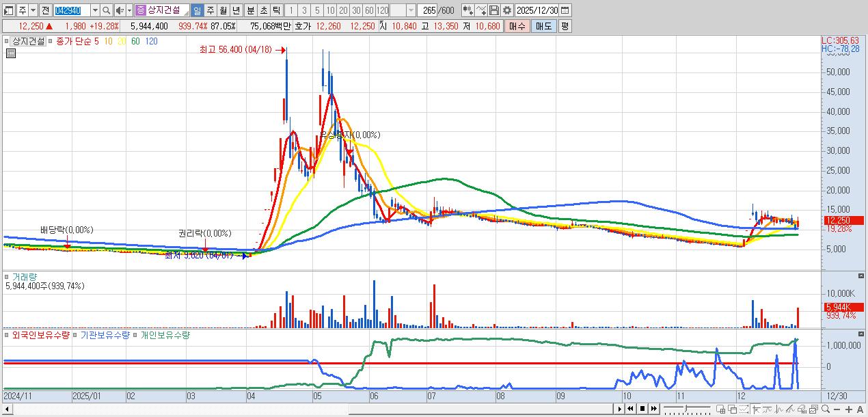This screenshot has height=417, width=868.
Task: Click the green 60-period moving average label
Action: click(x=135, y=41)
